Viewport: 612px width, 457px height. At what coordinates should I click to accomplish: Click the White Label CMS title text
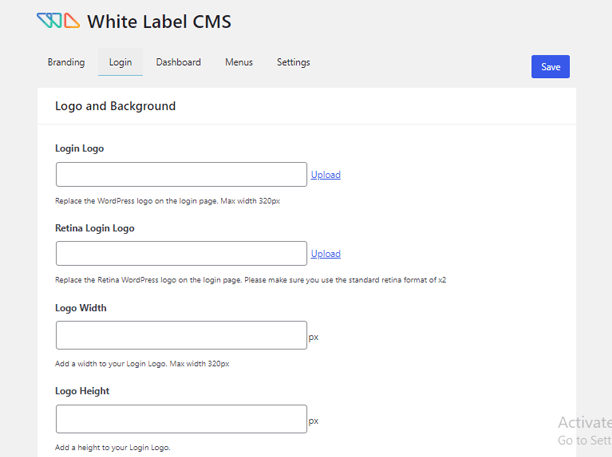point(151,21)
